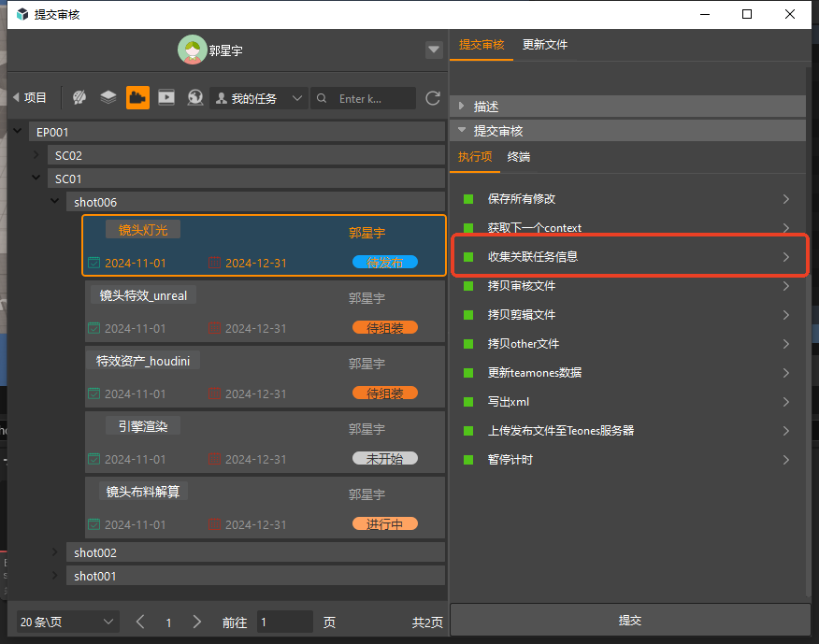Expand arrow on 写出xml row
The image size is (819, 644).
coord(786,402)
